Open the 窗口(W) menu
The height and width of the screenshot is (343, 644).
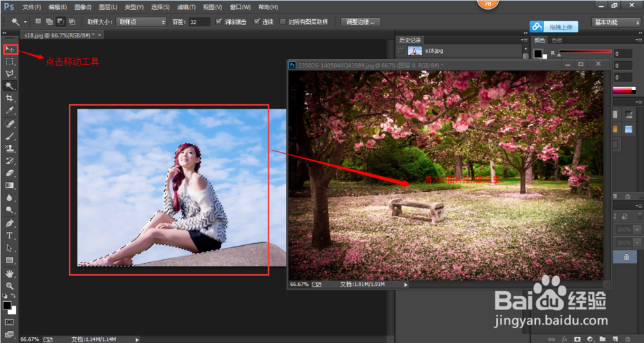pyautogui.click(x=240, y=7)
